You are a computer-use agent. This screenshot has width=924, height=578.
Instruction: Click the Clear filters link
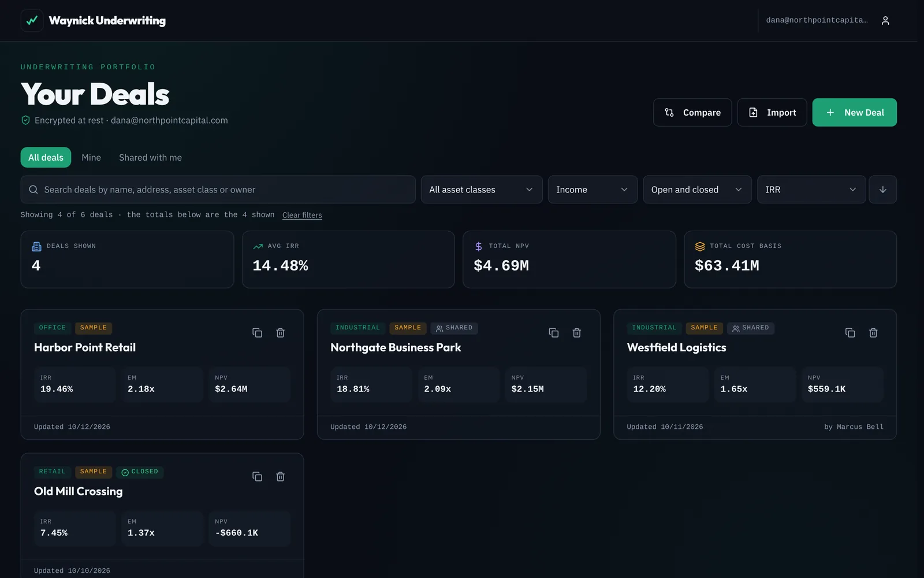[x=302, y=215]
